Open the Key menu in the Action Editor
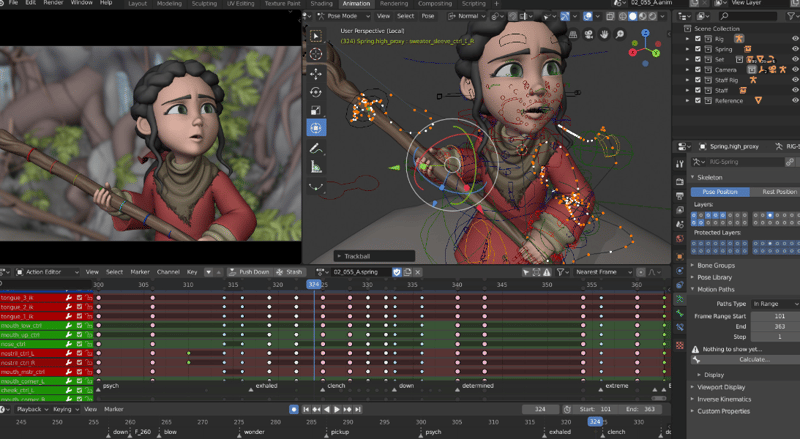This screenshot has width=800, height=439. [x=192, y=272]
